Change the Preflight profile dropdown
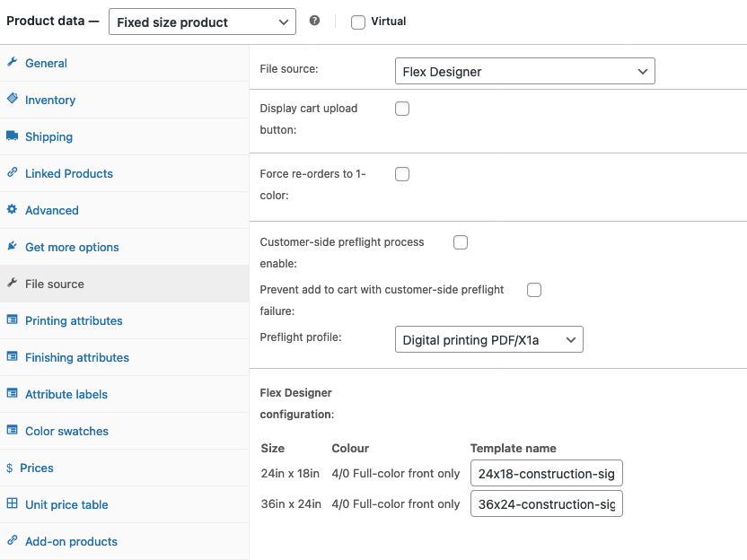 [x=488, y=339]
